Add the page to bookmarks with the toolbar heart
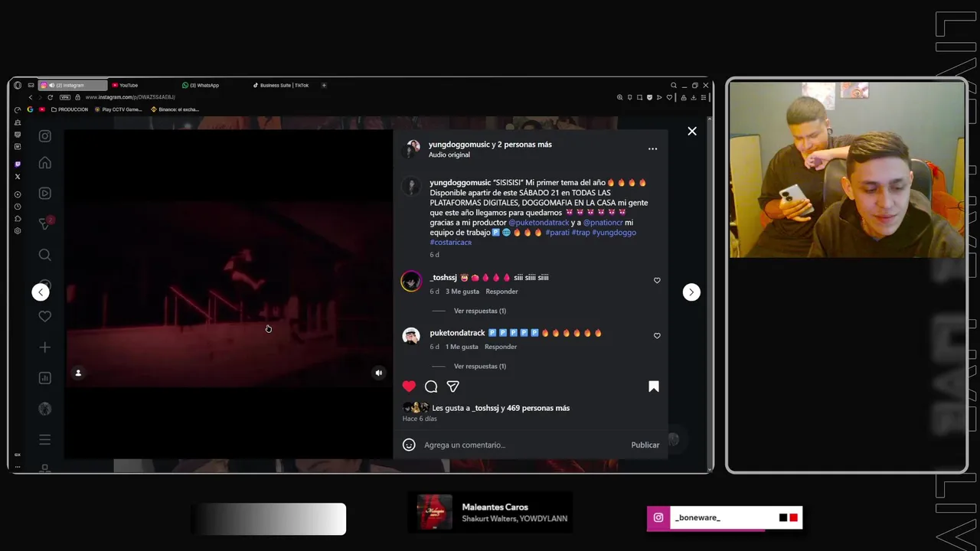980x551 pixels. coord(669,97)
